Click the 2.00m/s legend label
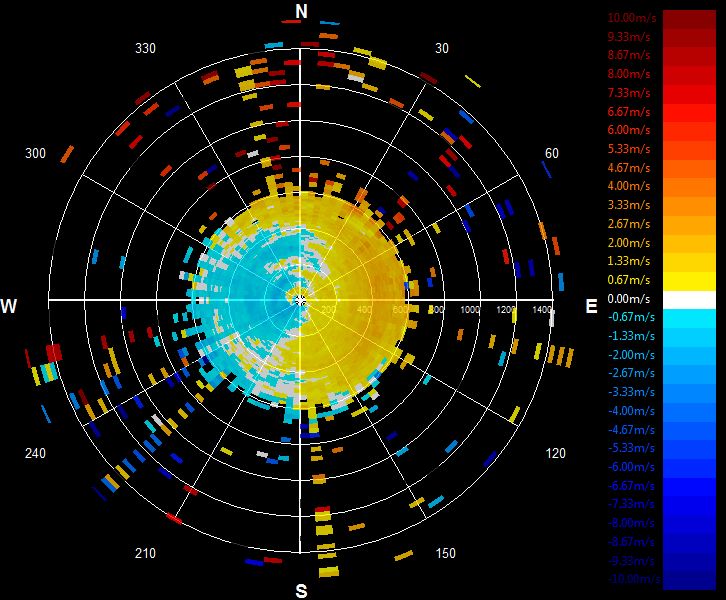Image resolution: width=726 pixels, height=600 pixels. coord(629,243)
